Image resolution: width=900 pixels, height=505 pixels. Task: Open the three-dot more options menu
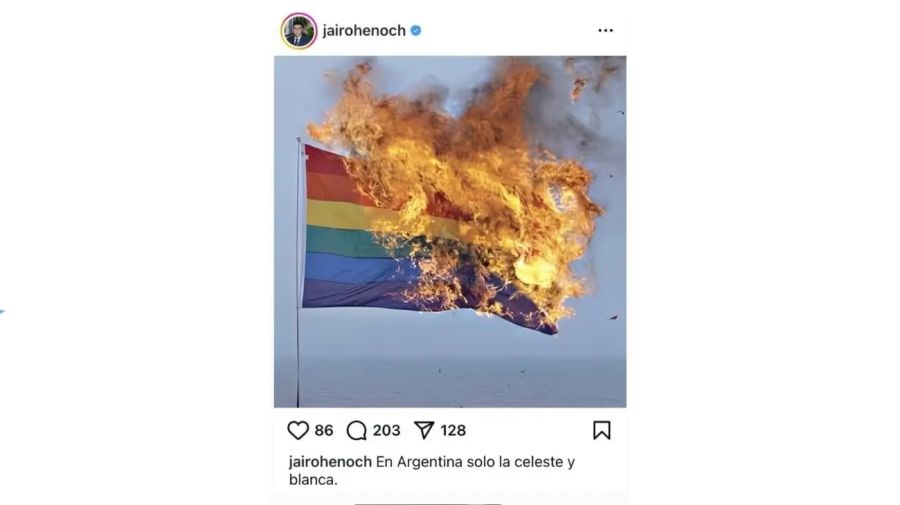tap(606, 30)
